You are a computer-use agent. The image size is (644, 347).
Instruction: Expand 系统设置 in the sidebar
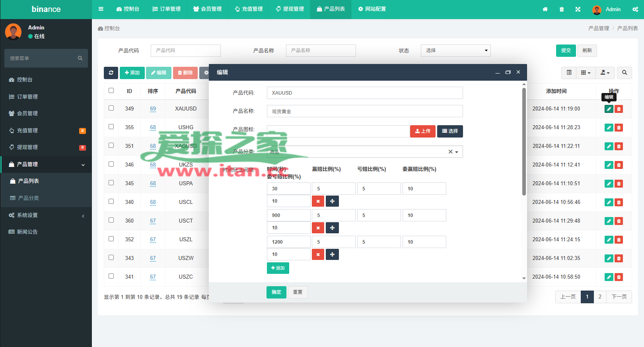tap(46, 215)
